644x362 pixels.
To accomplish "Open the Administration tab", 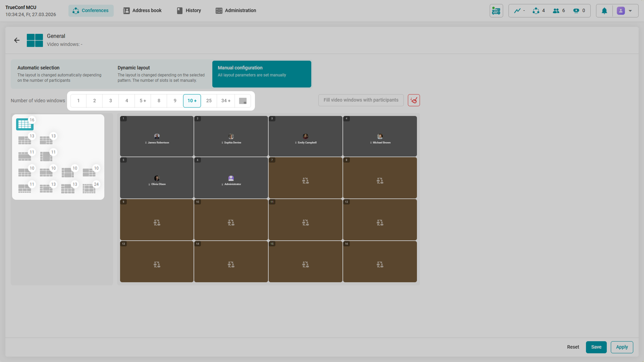I will (236, 11).
